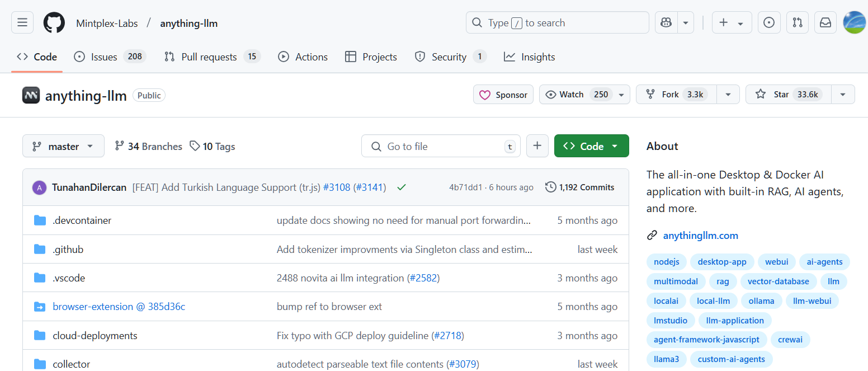The image size is (868, 371).
Task: Switch to the Issues tab
Action: tap(110, 57)
